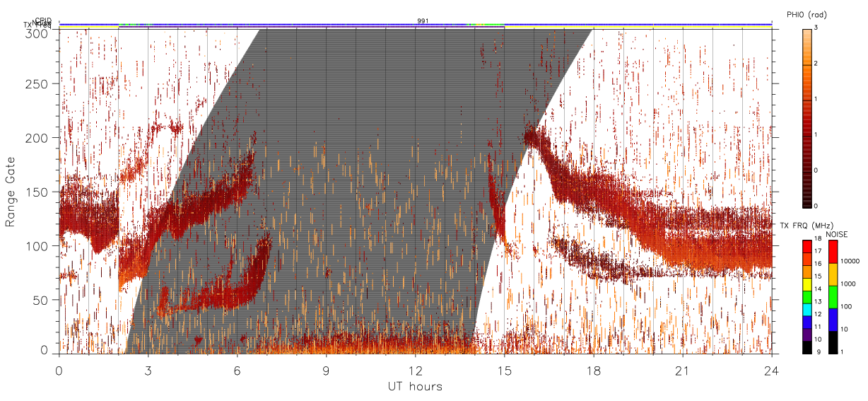Click the 'UT hours' x-axis title

[x=414, y=386]
